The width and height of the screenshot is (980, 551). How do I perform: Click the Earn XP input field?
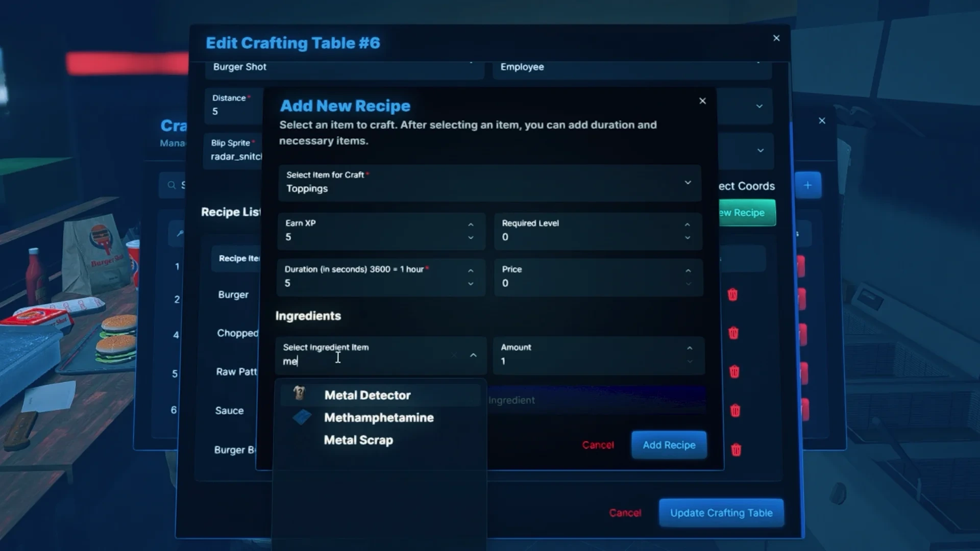pyautogui.click(x=381, y=232)
